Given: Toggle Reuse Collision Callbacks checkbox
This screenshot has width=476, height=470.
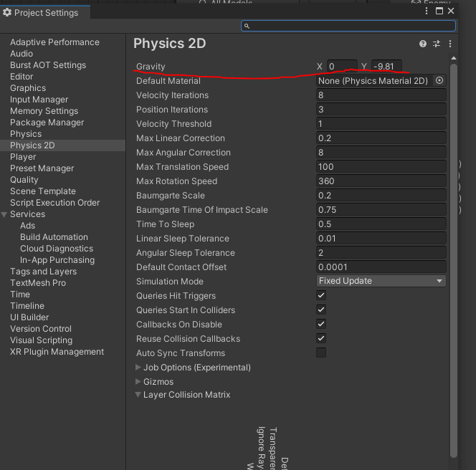Looking at the screenshot, I should tap(321, 338).
